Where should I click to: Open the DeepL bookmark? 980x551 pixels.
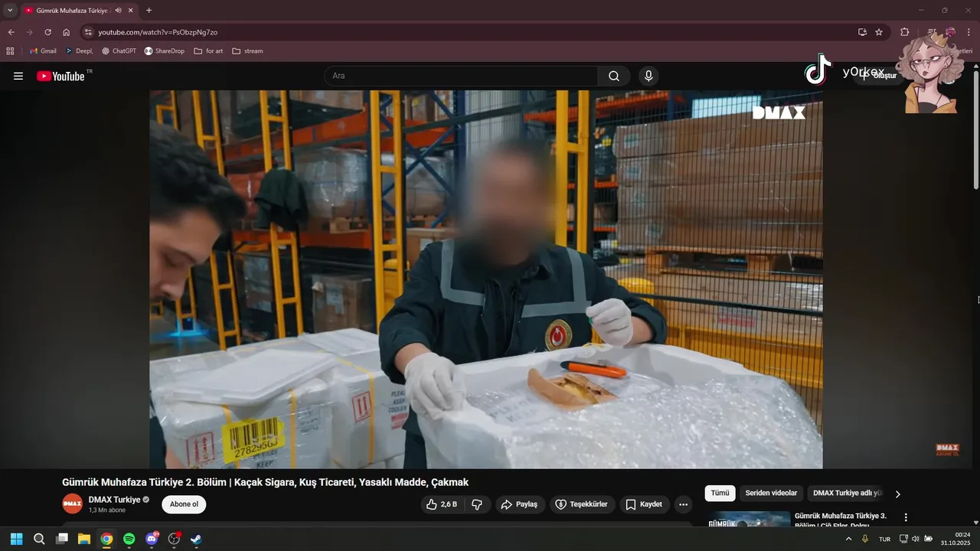tap(79, 51)
